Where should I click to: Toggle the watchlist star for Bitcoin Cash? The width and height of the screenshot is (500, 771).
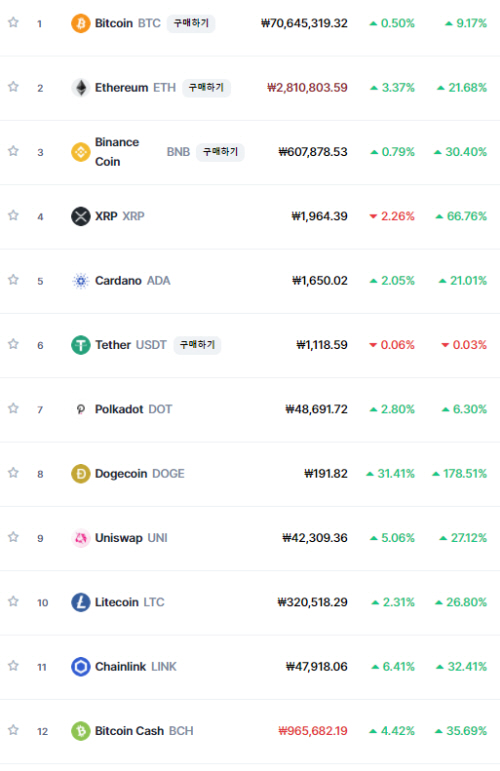pos(13,730)
